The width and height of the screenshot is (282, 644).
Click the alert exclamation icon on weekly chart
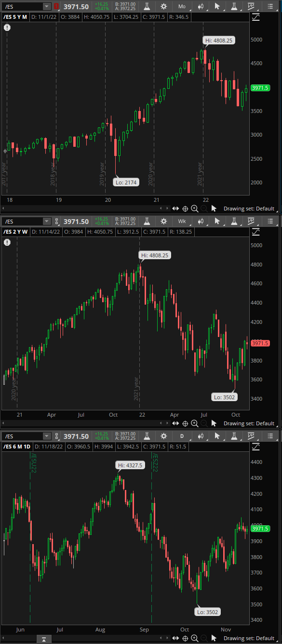pyautogui.click(x=7, y=242)
